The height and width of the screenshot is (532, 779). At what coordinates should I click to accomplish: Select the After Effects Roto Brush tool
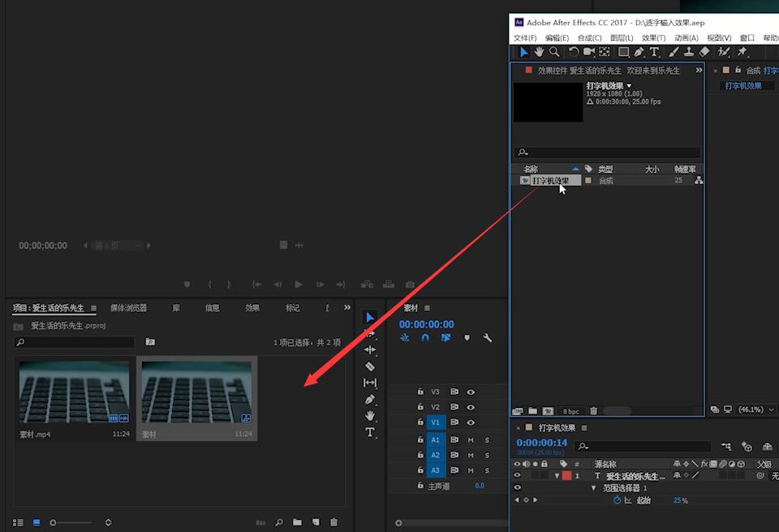click(x=724, y=52)
